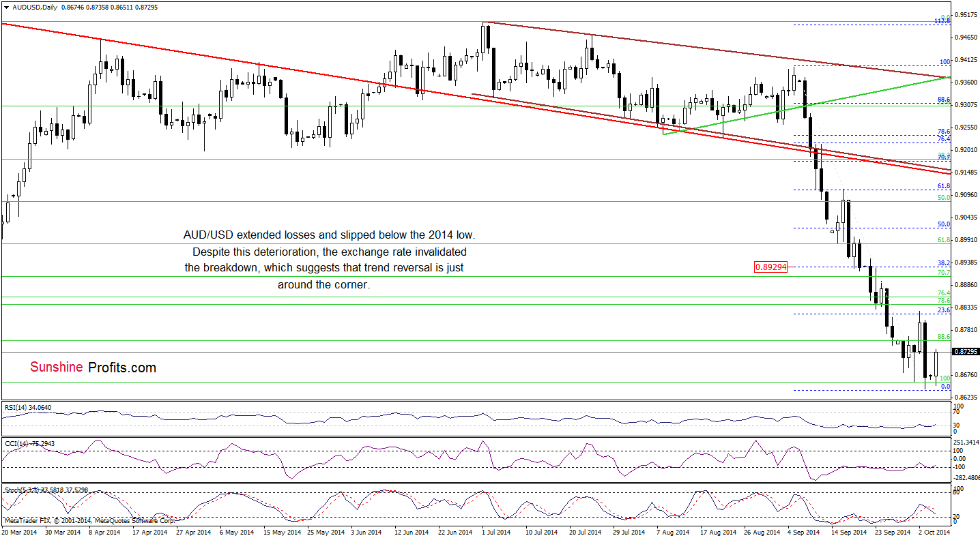Select the CCI(14) -75.2943 indicator label
The image size is (980, 538).
coord(30,443)
